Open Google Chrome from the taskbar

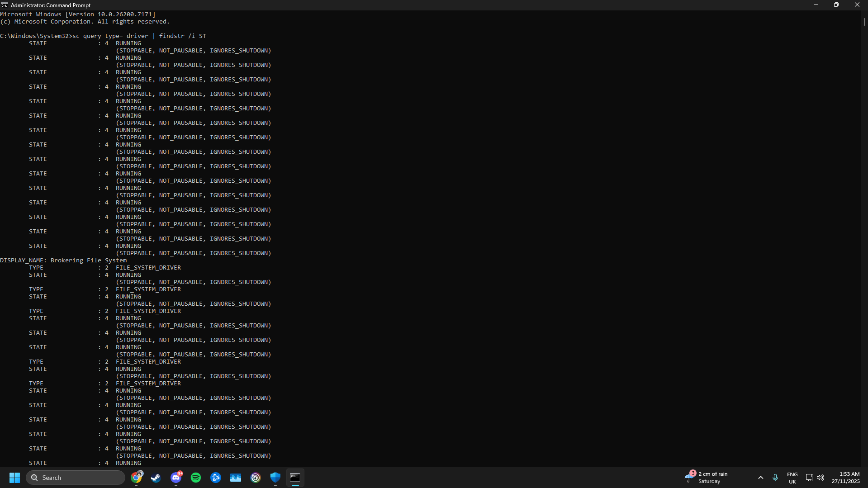click(136, 478)
